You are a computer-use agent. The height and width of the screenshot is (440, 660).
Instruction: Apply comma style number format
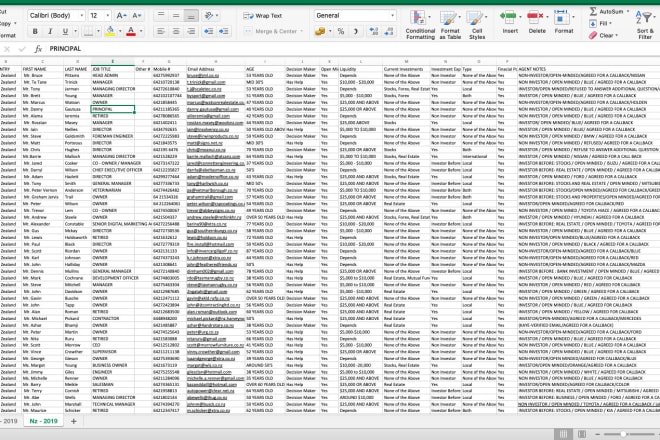click(356, 31)
